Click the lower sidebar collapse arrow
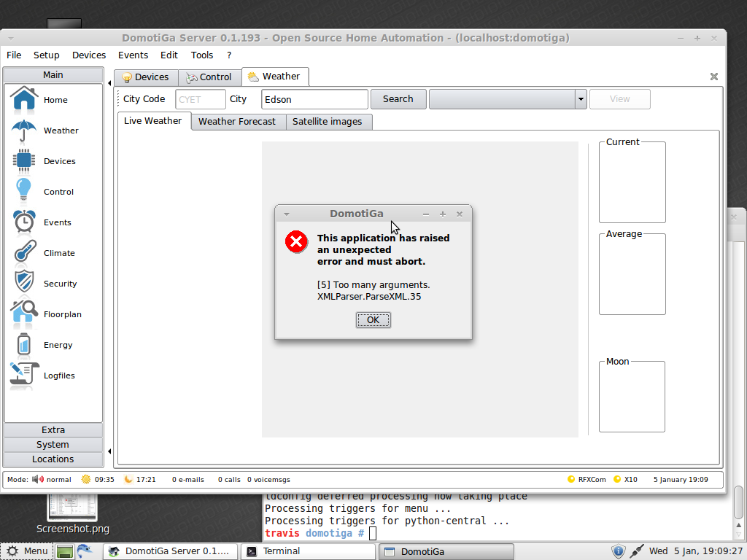 [109, 451]
